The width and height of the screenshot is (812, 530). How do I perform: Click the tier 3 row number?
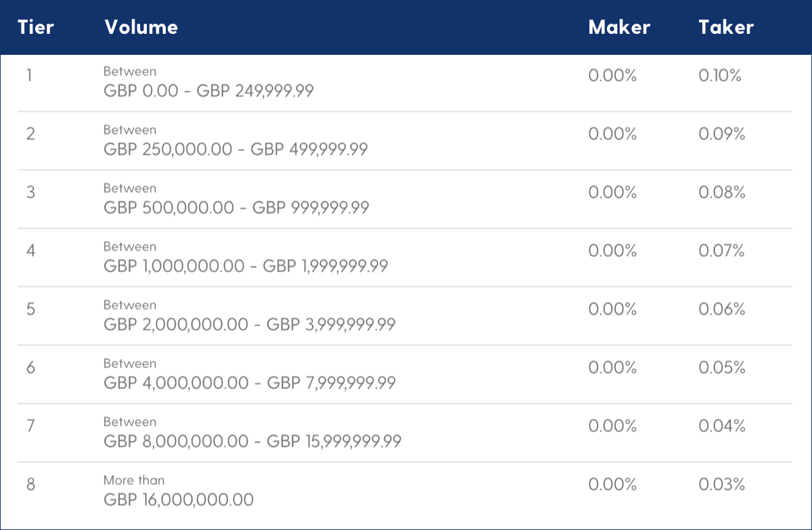pos(30,192)
